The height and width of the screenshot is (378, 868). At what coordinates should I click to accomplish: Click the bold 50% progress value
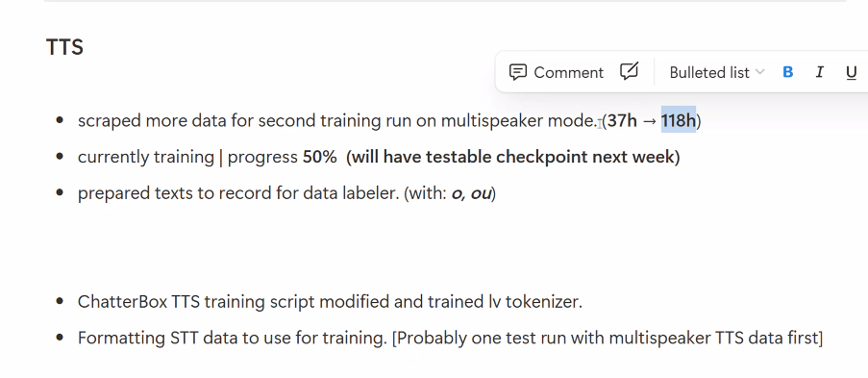[319, 158]
